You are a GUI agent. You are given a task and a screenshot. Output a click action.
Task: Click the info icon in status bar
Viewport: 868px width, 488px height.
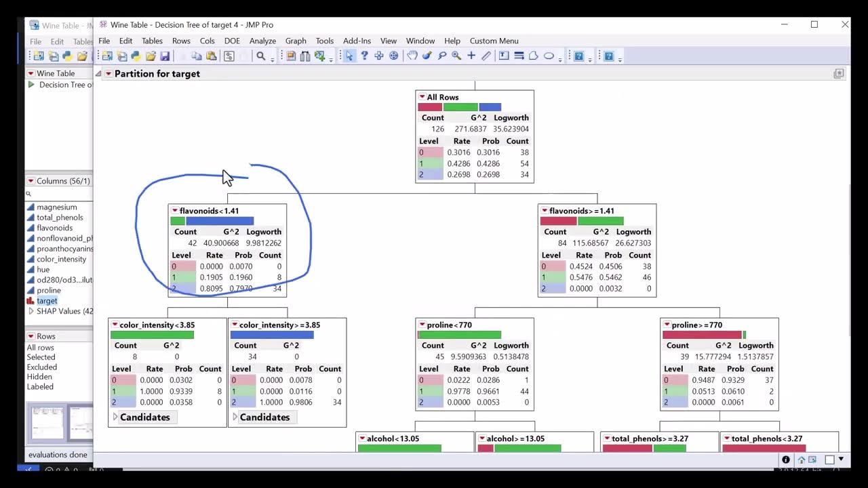click(x=786, y=460)
